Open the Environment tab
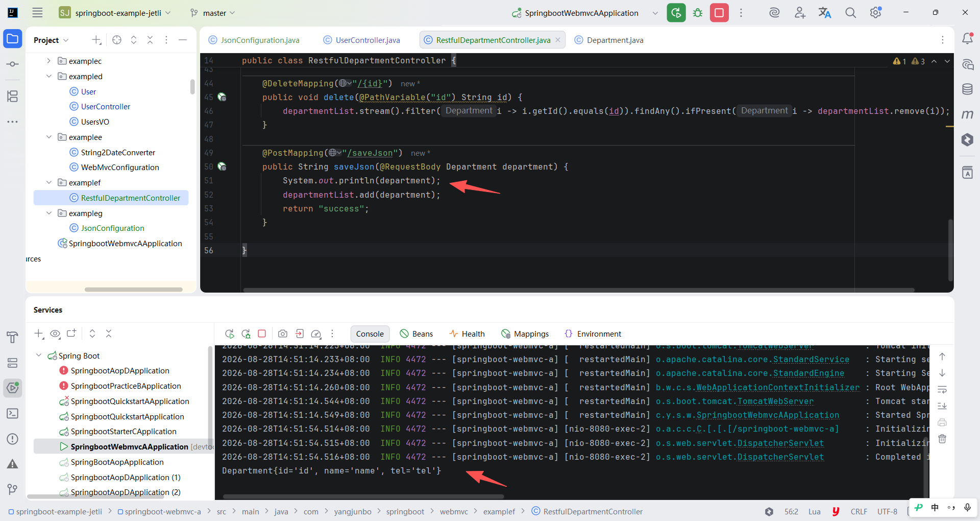Viewport: 980px width, 521px height. pos(593,334)
